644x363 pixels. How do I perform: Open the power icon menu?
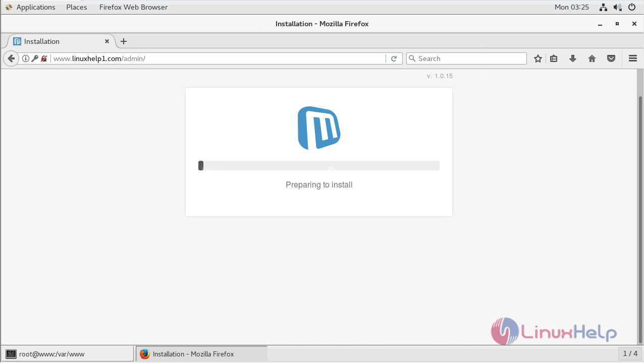(633, 7)
